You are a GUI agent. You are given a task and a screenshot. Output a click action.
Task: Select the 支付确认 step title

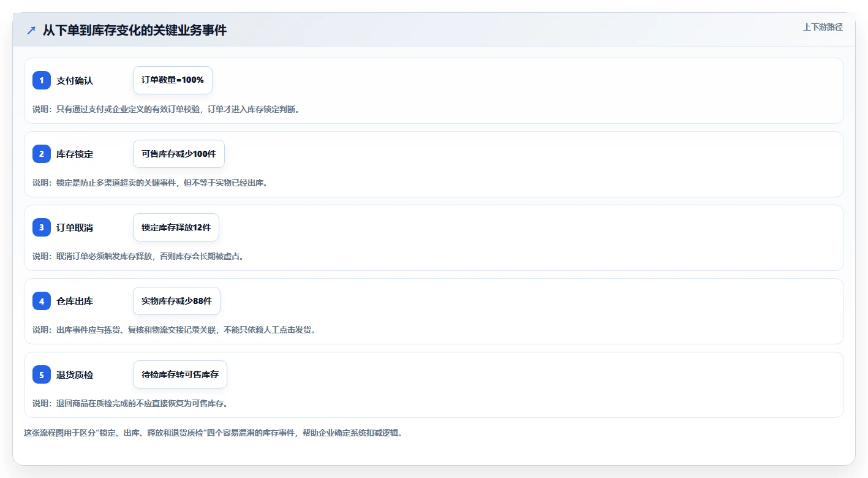coord(75,80)
